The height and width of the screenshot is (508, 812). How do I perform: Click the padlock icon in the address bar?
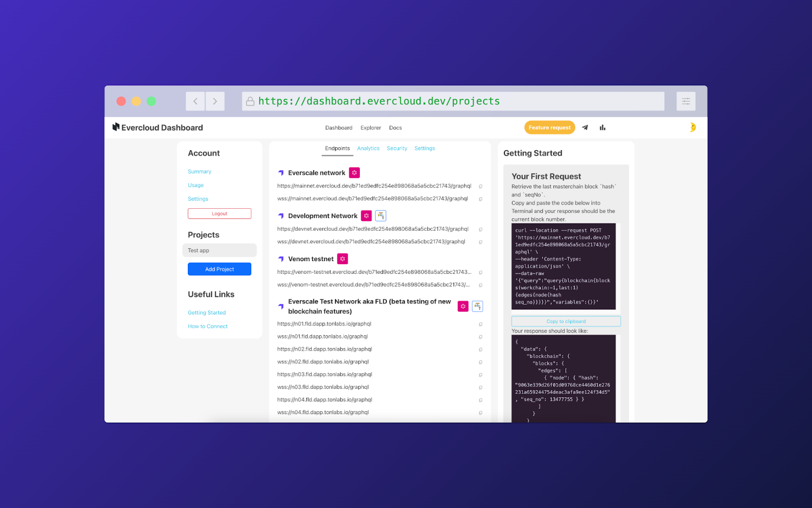point(250,102)
